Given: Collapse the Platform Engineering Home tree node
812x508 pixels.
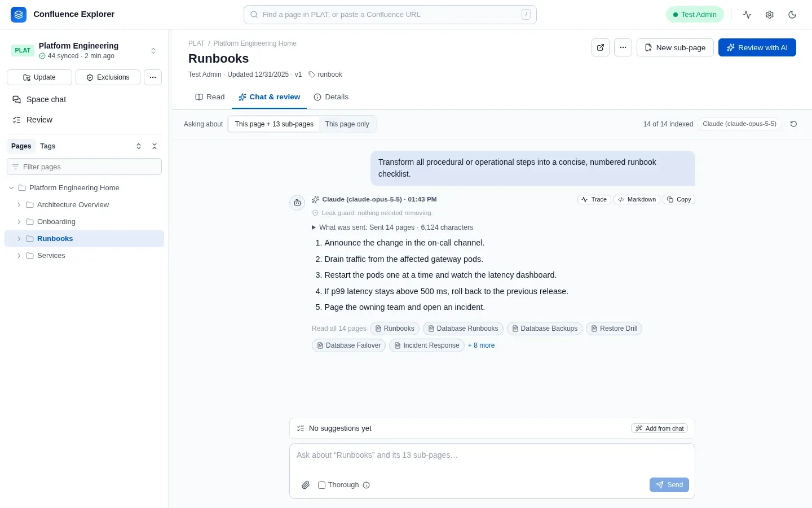Looking at the screenshot, I should 11,188.
